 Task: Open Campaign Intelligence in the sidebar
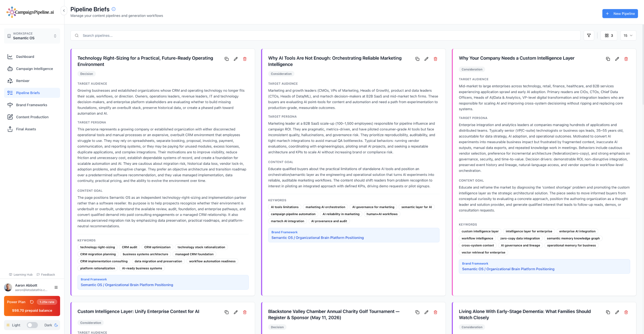coord(32,69)
